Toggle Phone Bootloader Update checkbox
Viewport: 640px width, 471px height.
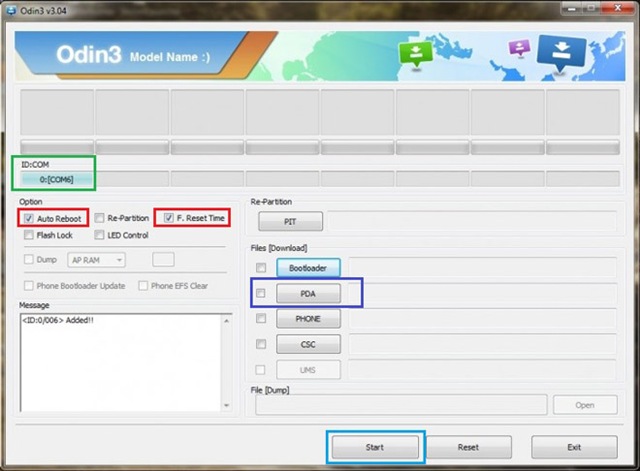(29, 286)
